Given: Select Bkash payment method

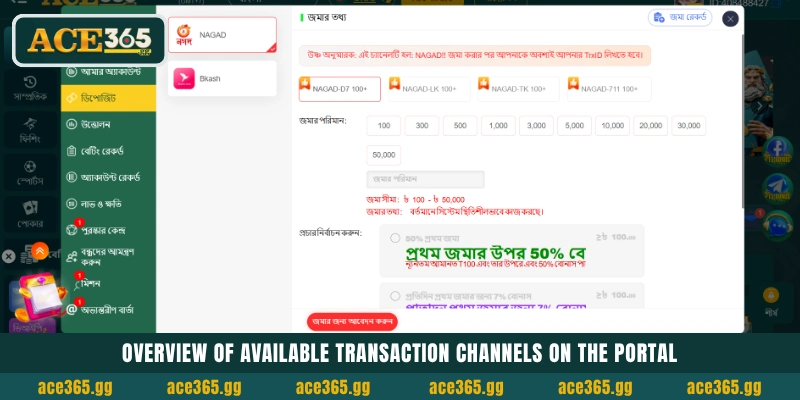Looking at the screenshot, I should (x=222, y=79).
